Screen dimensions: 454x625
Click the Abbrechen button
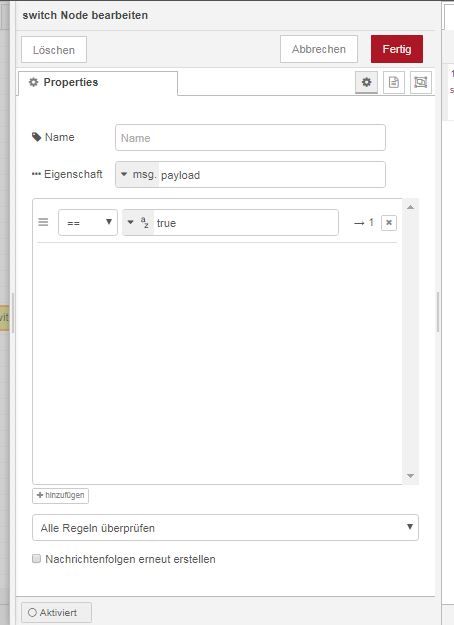[x=318, y=49]
